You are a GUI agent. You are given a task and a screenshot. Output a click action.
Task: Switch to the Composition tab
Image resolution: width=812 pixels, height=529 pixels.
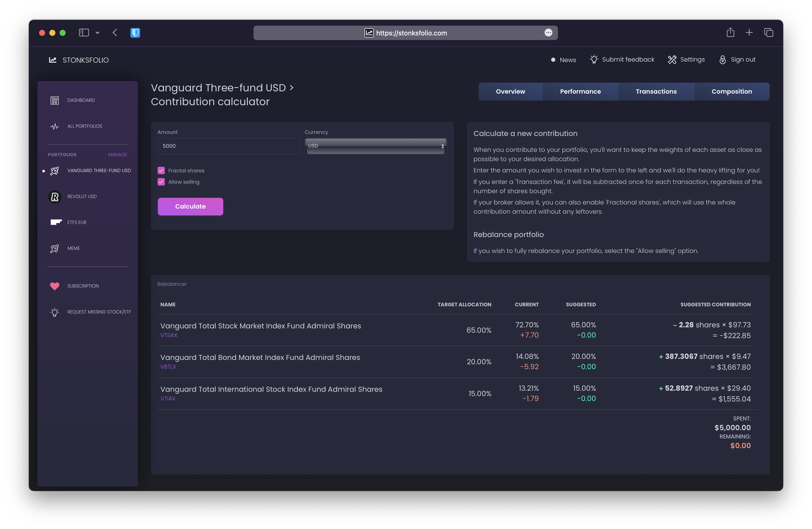pos(732,91)
